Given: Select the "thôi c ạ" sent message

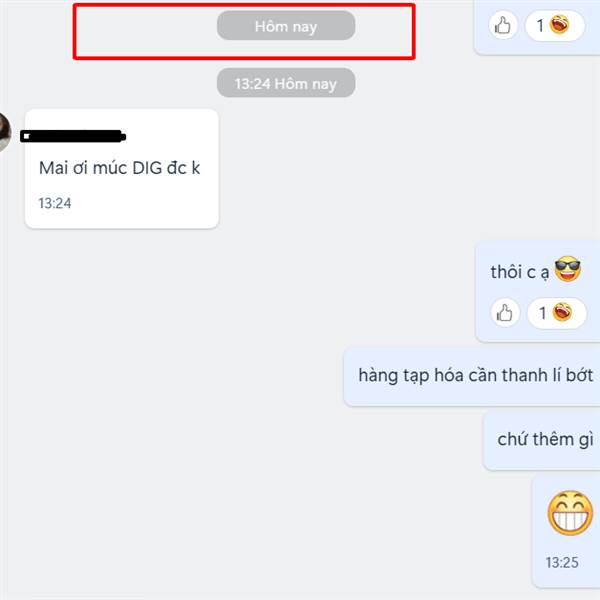Looking at the screenshot, I should point(538,292).
